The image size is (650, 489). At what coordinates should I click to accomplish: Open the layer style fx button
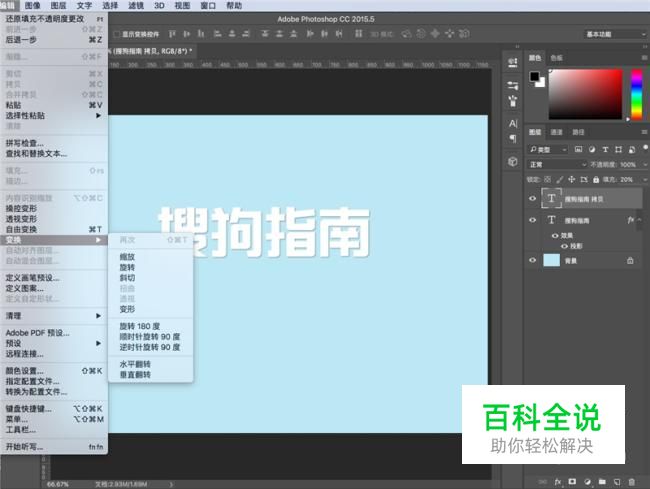click(x=558, y=482)
